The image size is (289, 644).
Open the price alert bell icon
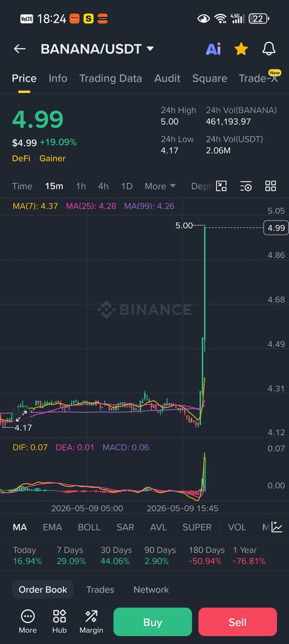(269, 49)
